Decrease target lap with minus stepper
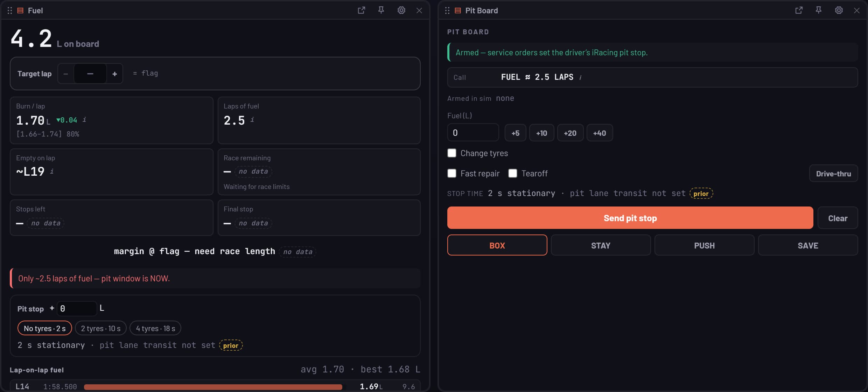Image resolution: width=868 pixels, height=392 pixels. point(66,74)
